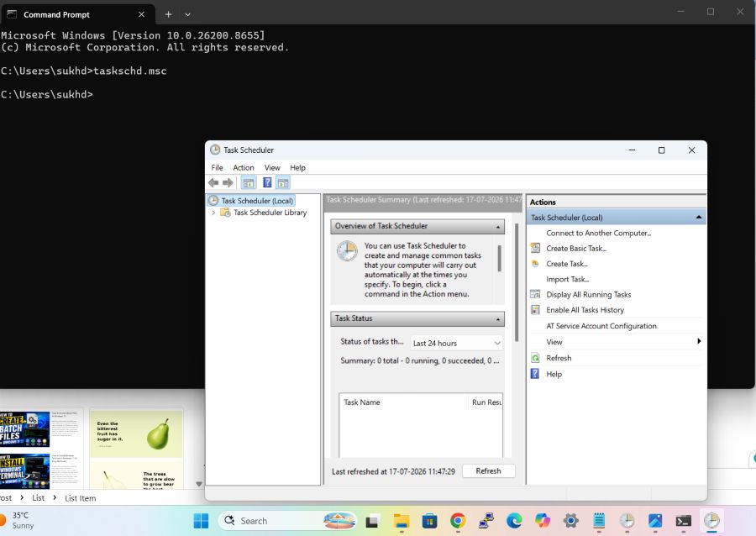Open Notepad from taskbar
756x536 pixels.
pos(599,521)
